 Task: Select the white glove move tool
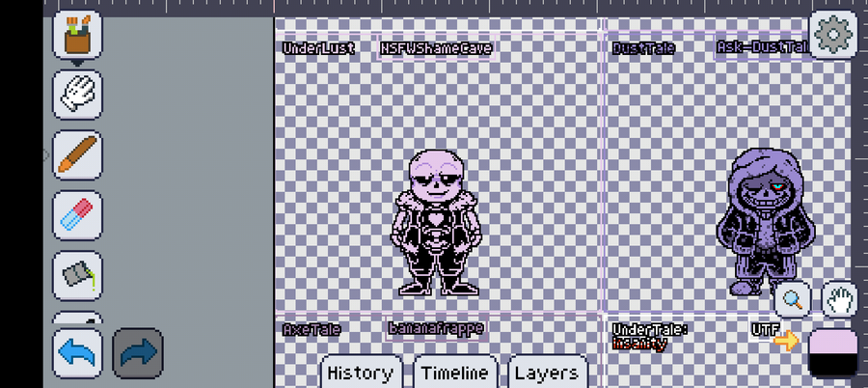pos(77,95)
